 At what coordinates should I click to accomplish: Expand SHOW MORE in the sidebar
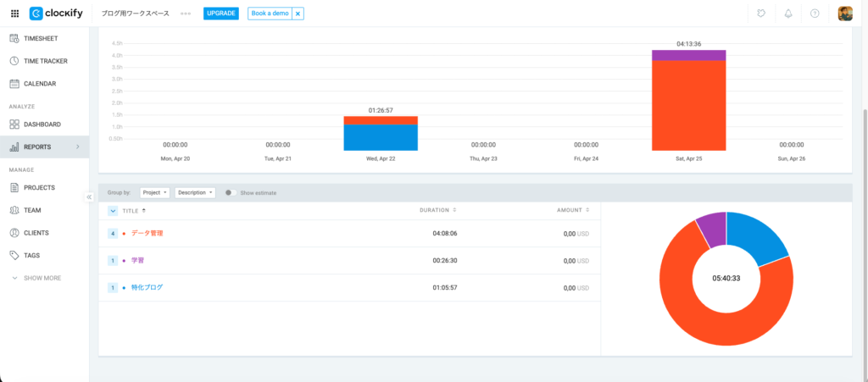point(36,278)
